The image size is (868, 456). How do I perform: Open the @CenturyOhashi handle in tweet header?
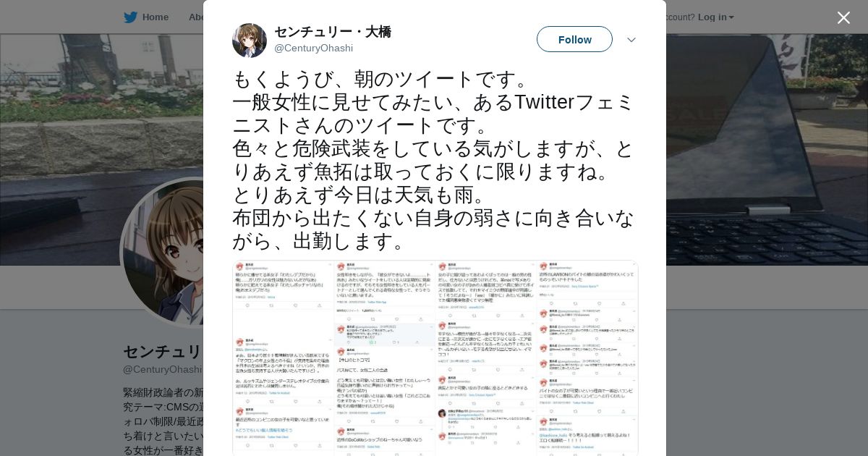(x=313, y=48)
